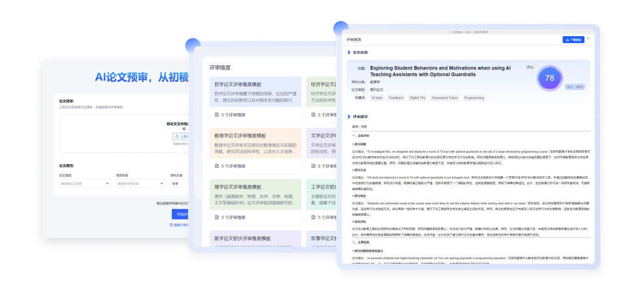
Task: Click the document icon under the 工学论文 template card
Action: (314, 217)
